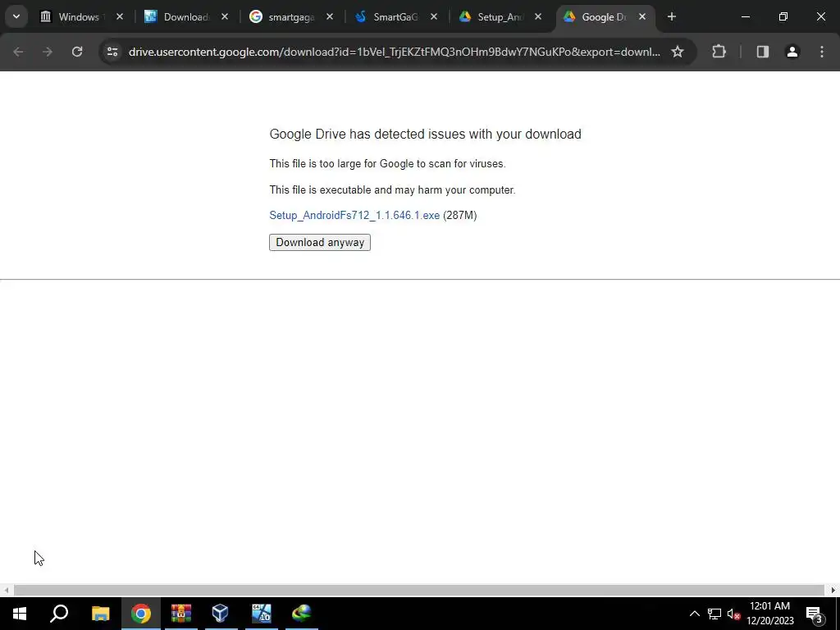Bookmark this page with star icon

click(678, 52)
